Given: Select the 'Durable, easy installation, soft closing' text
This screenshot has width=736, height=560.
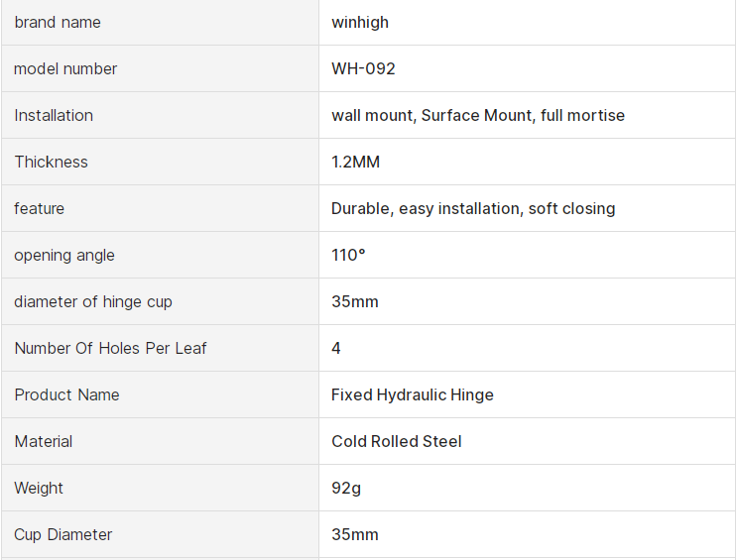Looking at the screenshot, I should pyautogui.click(x=473, y=208).
